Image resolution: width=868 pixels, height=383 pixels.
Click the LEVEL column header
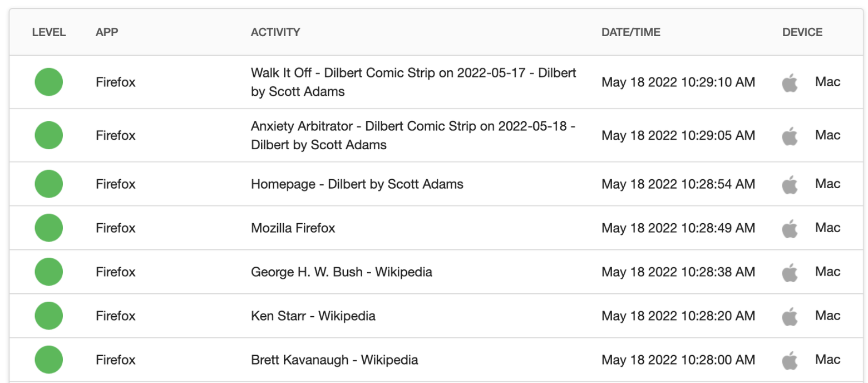coord(49,32)
